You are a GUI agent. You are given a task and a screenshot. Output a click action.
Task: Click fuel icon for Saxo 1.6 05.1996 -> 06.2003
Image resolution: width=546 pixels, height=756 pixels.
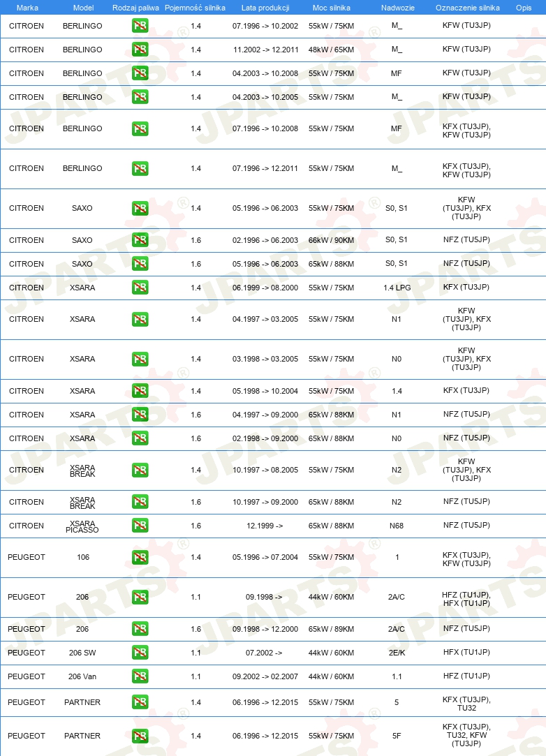tap(140, 264)
